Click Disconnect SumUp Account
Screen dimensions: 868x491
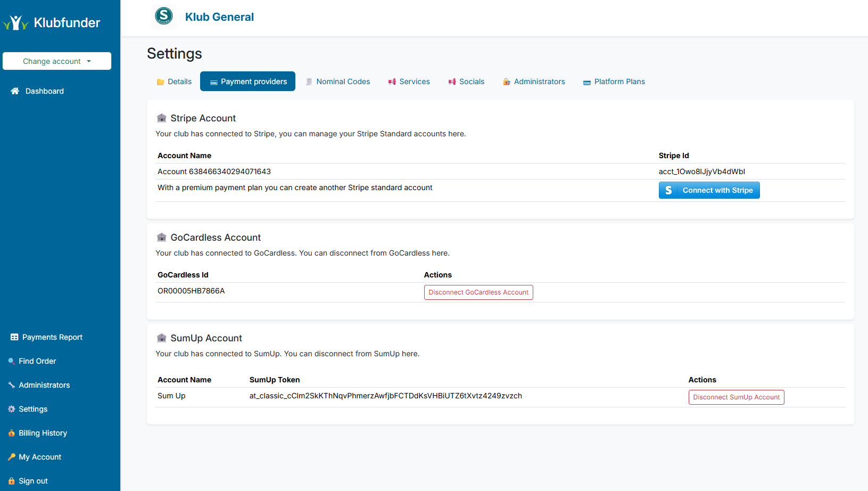736,397
